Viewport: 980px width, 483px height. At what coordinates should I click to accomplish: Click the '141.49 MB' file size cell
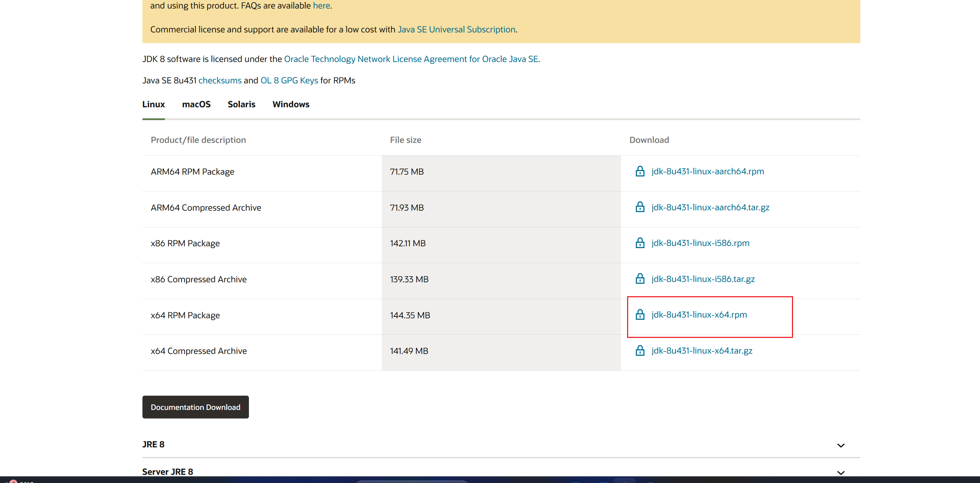tap(501, 352)
